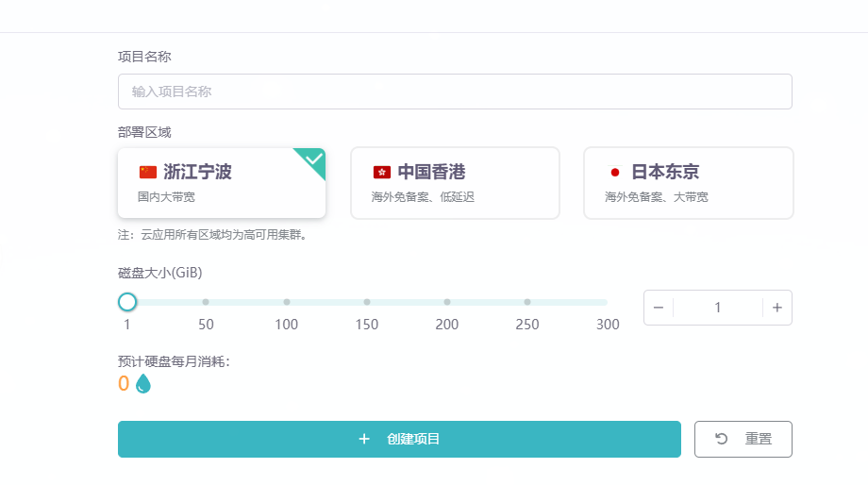
Task: Click the Japan flag icon
Action: 615,173
